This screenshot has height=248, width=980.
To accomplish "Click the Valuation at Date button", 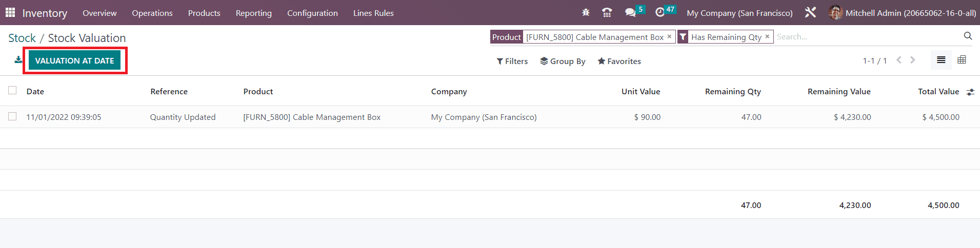I will (x=75, y=60).
